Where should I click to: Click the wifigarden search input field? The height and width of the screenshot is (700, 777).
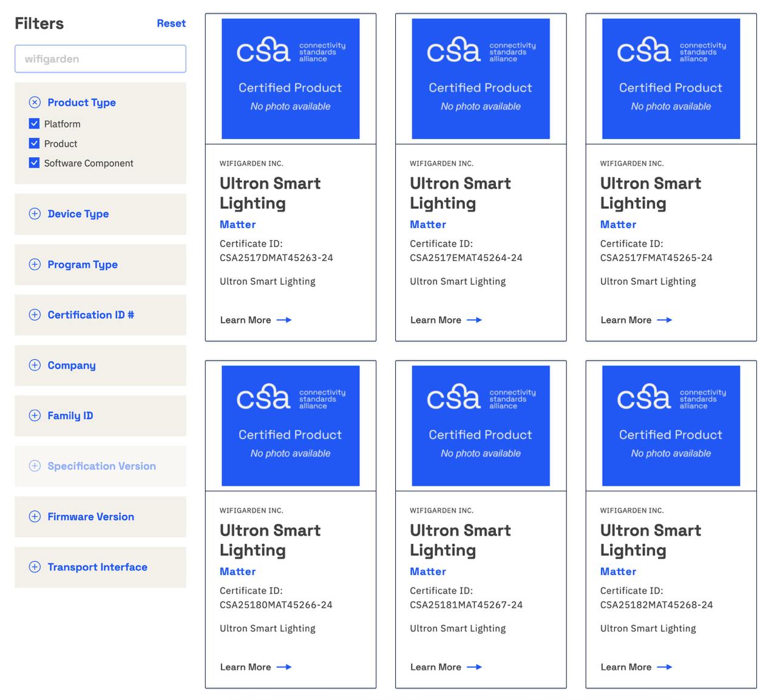pyautogui.click(x=100, y=59)
